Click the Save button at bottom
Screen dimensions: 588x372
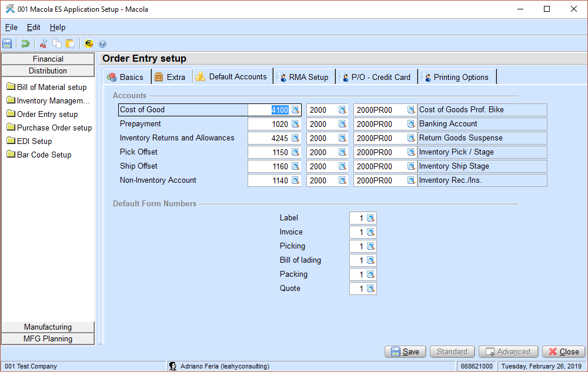coord(405,352)
